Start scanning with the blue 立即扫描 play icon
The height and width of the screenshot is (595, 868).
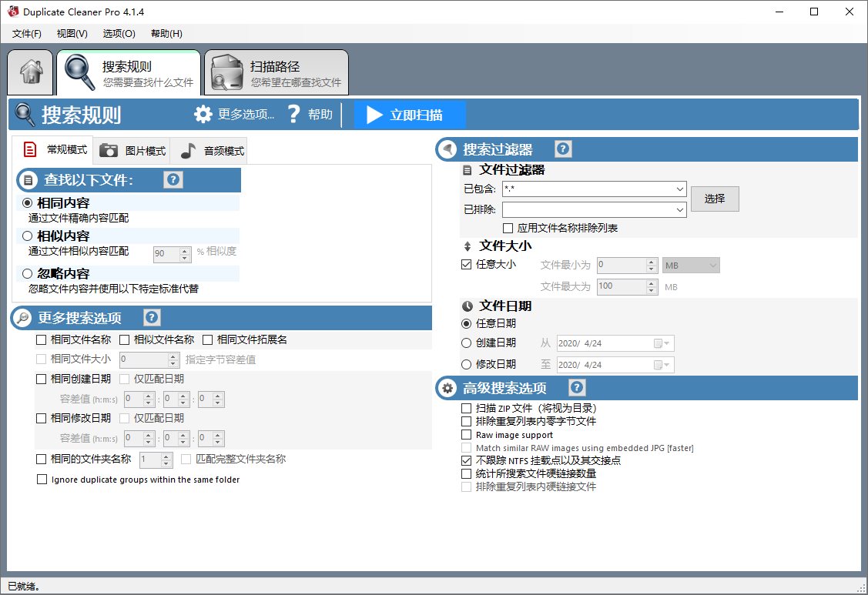[x=375, y=114]
